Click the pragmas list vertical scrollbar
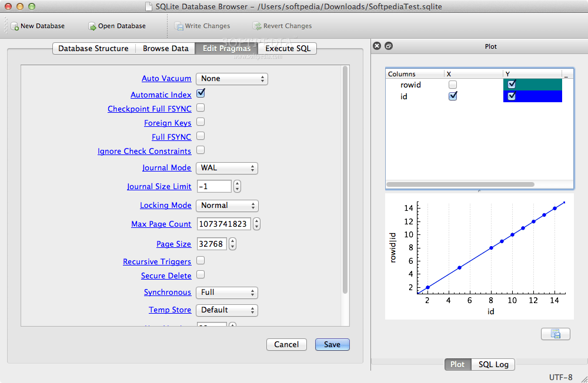 [345, 180]
